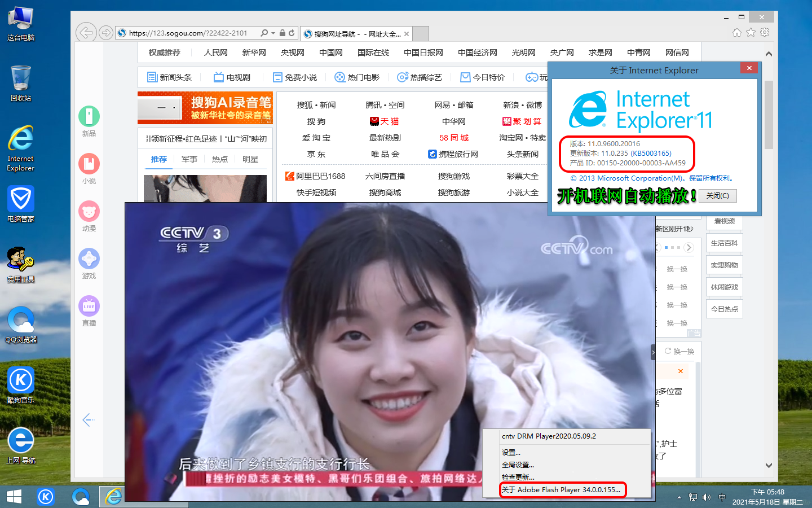
Task: Collapse sidebar with left arrow icon
Action: (88, 419)
